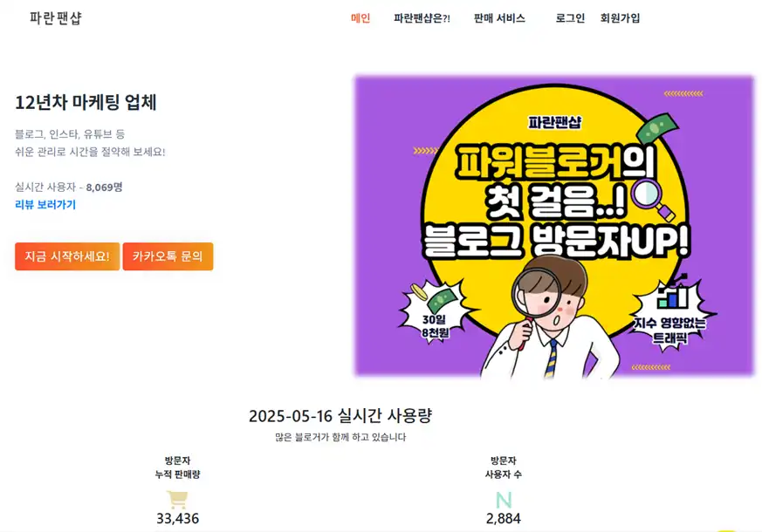This screenshot has width=762, height=532.
Task: Click the 카카오톡 문의 button
Action: 168,256
